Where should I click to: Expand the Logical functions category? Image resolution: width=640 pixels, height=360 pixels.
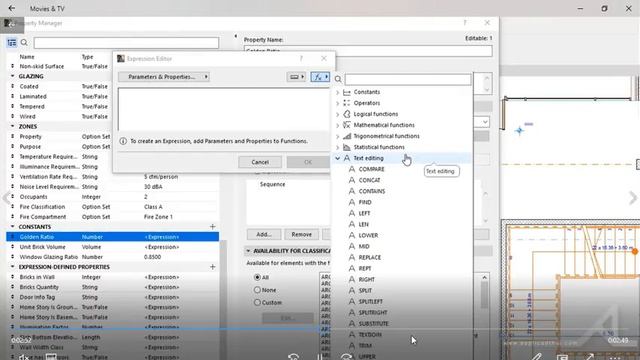tap(338, 114)
